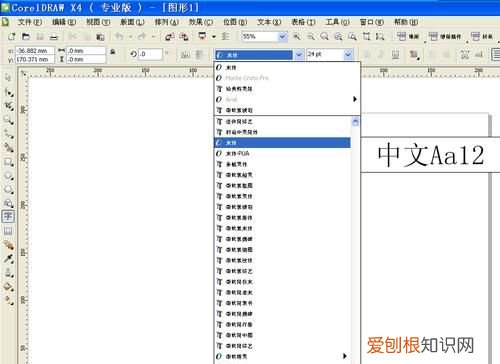Select the Eyedropper tool
The width and height of the screenshot is (500, 364).
8,259
